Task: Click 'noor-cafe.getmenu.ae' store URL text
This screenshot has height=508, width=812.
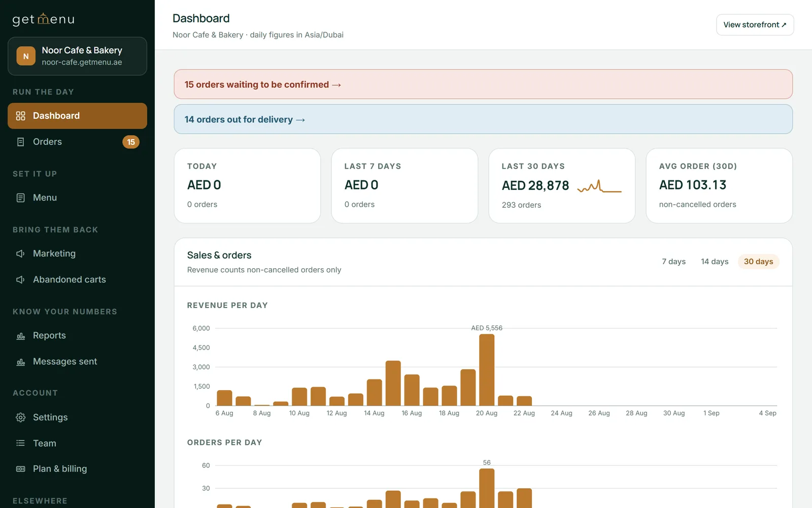Action: (82, 62)
